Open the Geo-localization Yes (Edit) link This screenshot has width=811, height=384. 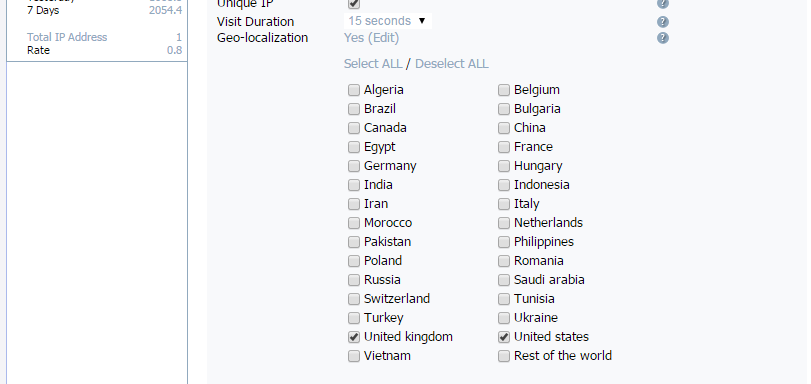(x=371, y=38)
